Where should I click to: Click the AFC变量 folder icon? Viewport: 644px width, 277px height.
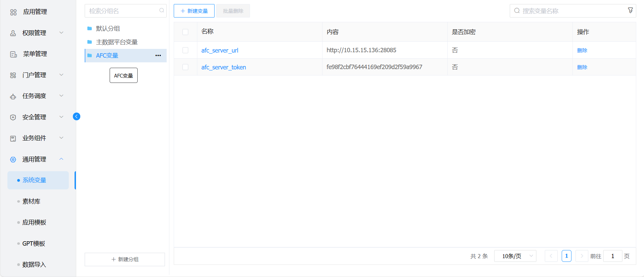click(89, 55)
